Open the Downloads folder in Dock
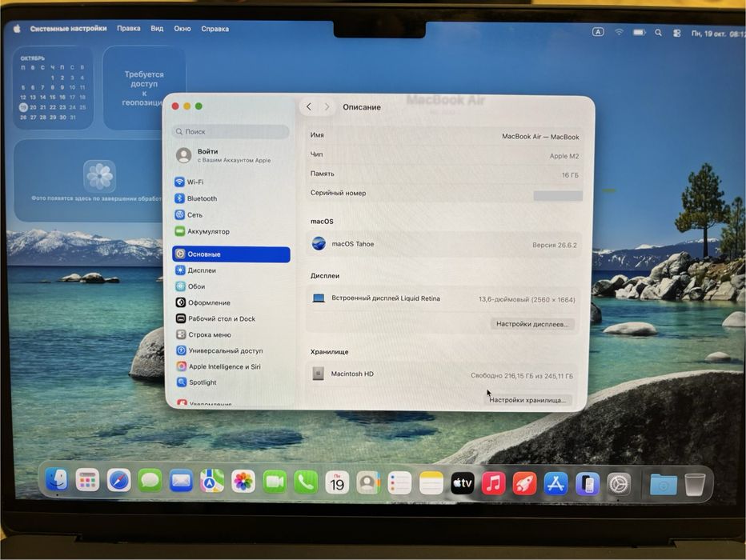The height and width of the screenshot is (560, 746). click(x=664, y=486)
